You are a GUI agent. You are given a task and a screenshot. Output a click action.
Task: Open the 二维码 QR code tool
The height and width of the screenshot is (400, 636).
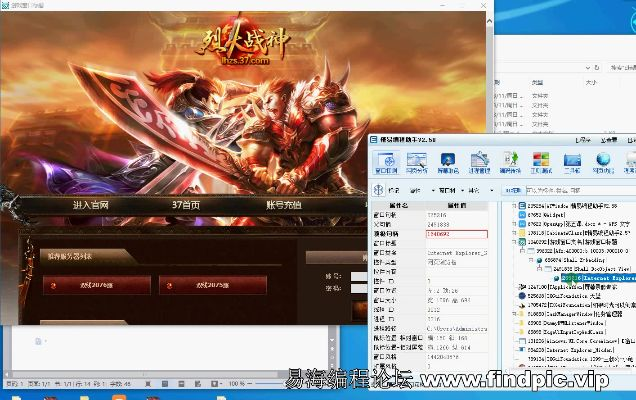click(x=572, y=163)
